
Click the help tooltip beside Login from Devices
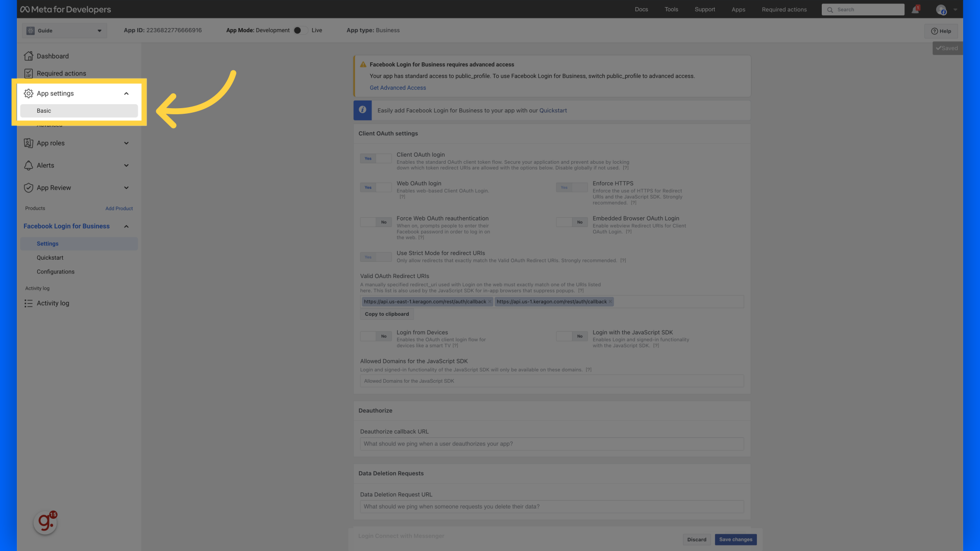tap(455, 346)
